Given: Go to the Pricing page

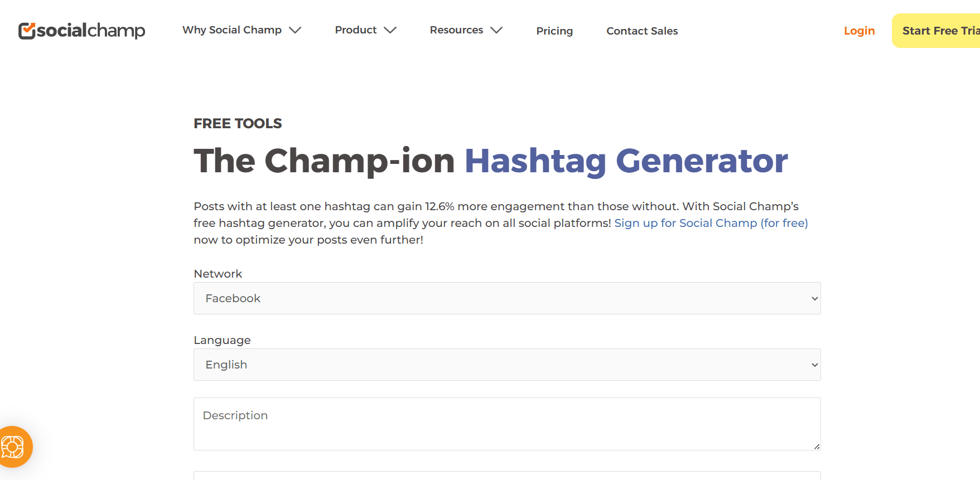Looking at the screenshot, I should pos(554,31).
